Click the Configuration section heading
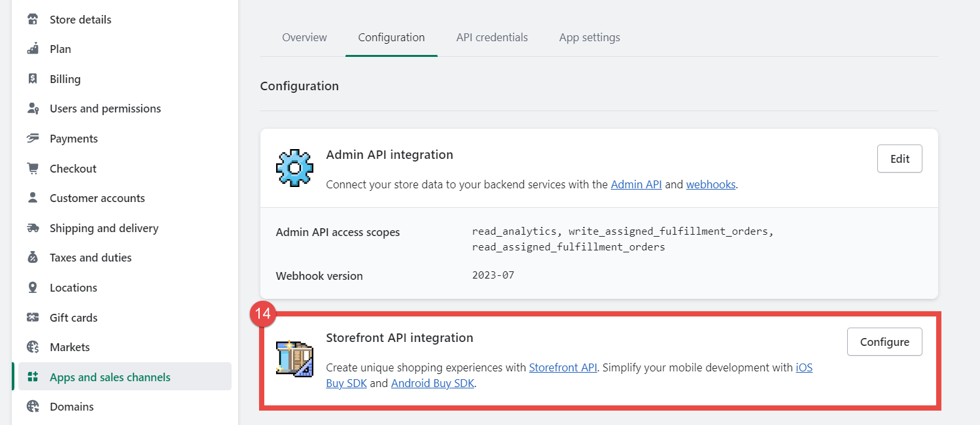 [x=300, y=86]
